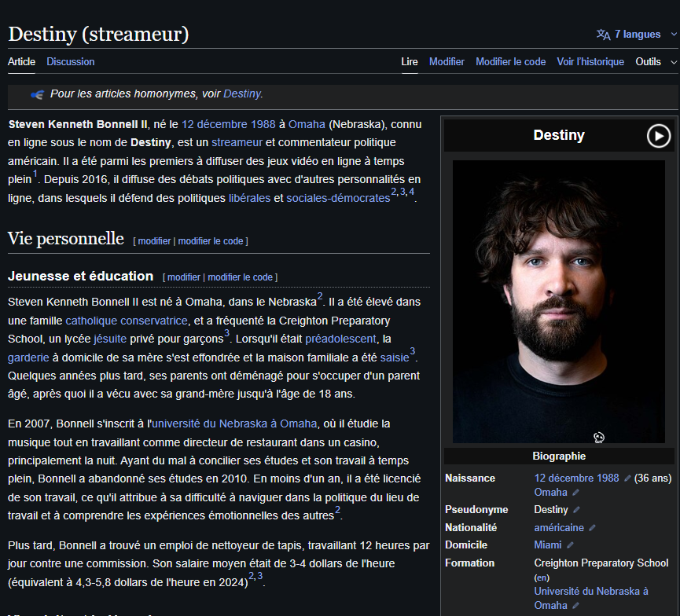Click the disambiguation icon before the homonymes notice
The height and width of the screenshot is (616, 680).
(37, 94)
